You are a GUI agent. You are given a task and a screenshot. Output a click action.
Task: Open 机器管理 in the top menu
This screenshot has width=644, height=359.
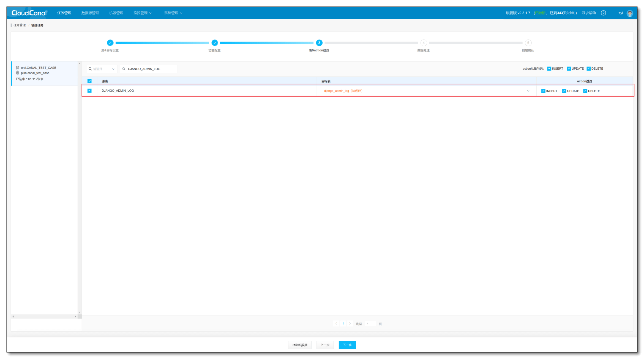click(x=116, y=13)
